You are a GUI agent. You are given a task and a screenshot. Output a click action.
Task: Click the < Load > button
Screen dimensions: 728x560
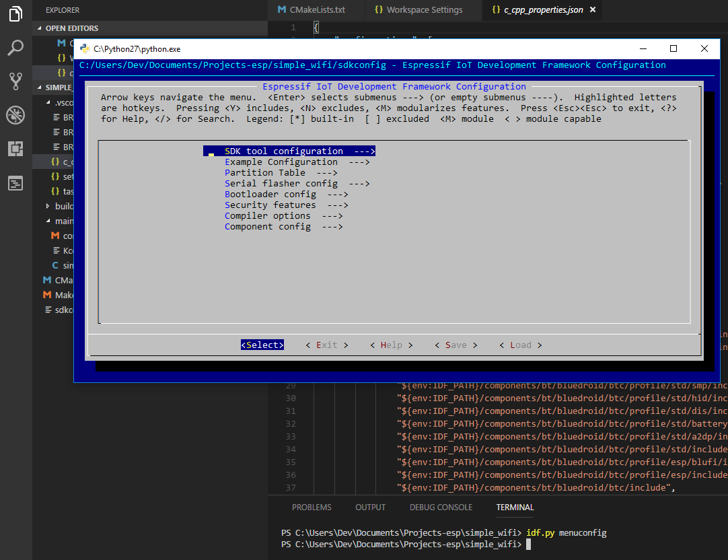(521, 345)
